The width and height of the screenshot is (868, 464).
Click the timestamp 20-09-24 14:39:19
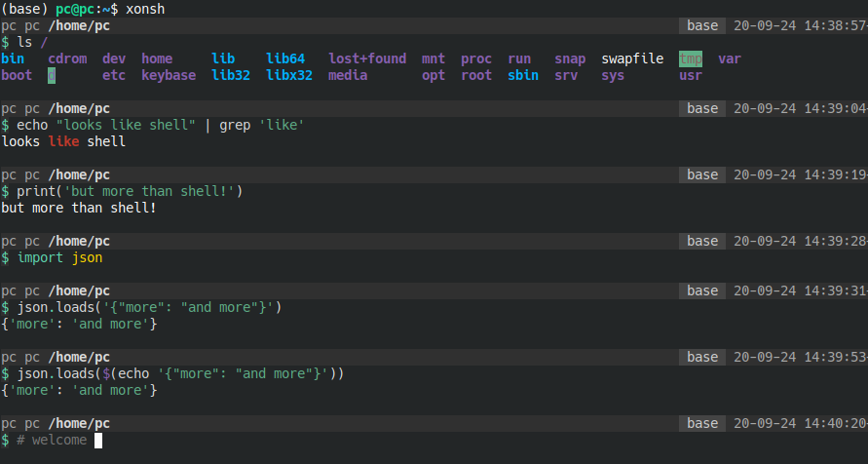click(x=801, y=174)
